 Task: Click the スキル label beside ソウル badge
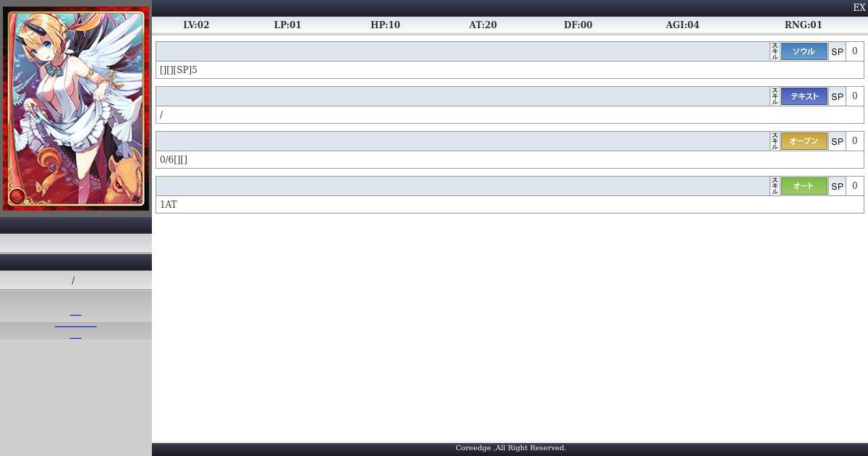pyautogui.click(x=775, y=51)
